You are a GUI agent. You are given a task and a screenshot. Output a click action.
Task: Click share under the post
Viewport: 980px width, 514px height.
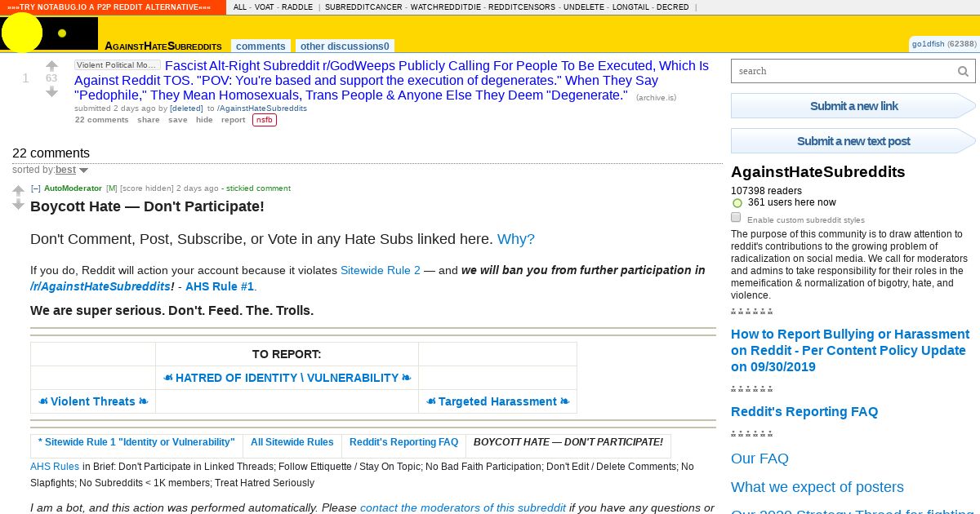point(149,120)
